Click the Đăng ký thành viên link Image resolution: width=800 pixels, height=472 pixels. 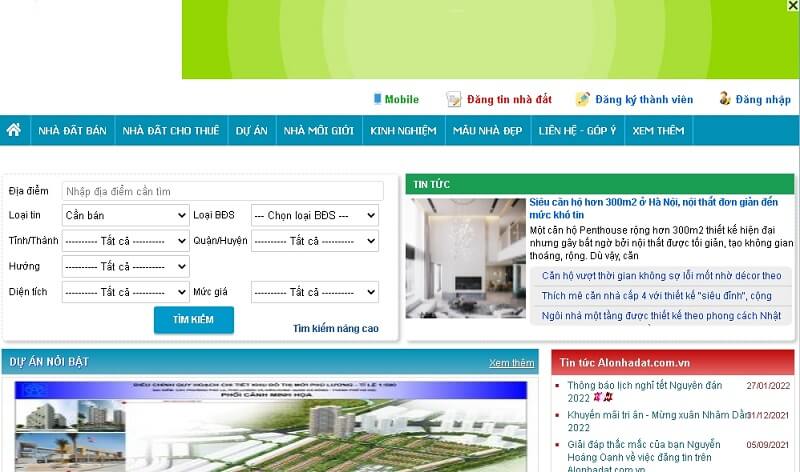(644, 99)
